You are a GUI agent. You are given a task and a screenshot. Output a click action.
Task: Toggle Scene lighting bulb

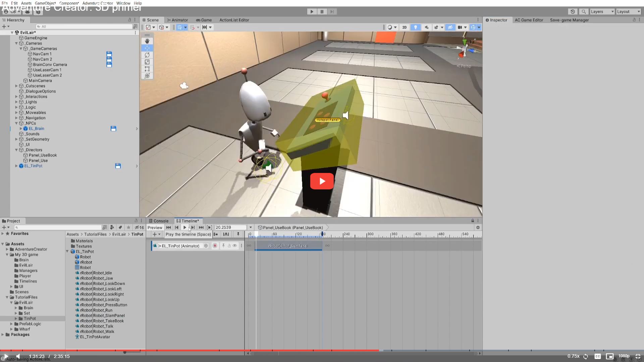[416, 27]
